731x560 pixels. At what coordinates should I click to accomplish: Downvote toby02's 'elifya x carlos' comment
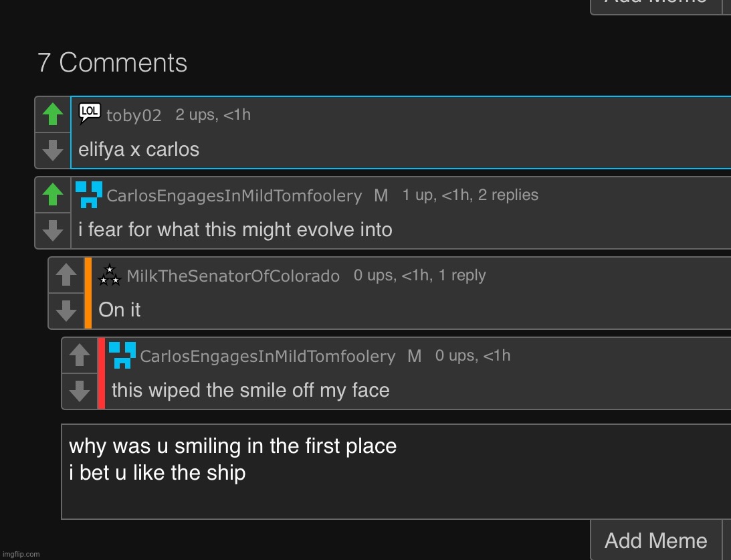coord(53,150)
